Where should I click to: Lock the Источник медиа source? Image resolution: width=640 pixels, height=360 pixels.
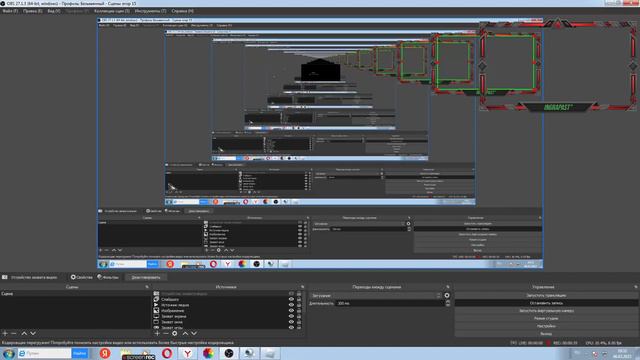(299, 305)
